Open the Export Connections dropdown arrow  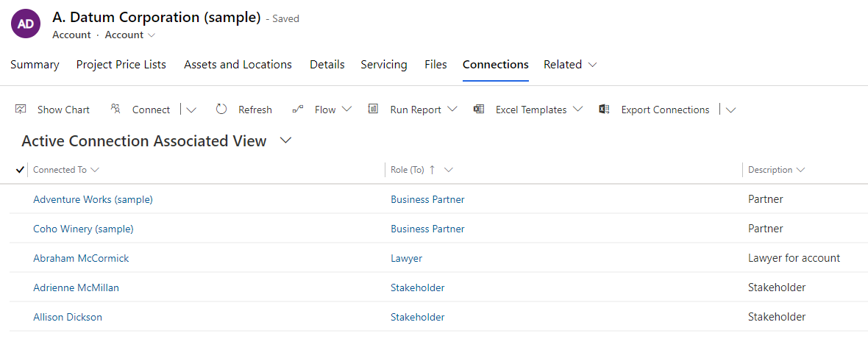coord(730,110)
